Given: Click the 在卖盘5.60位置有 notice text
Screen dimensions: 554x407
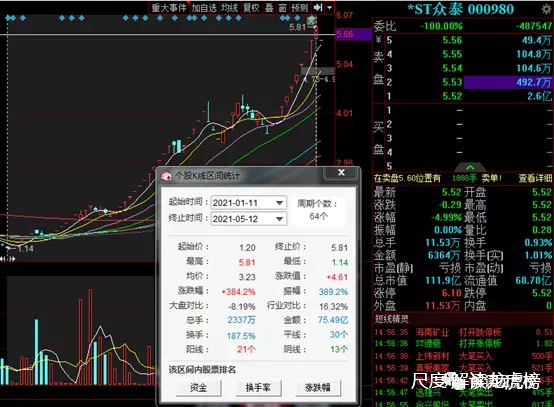Looking at the screenshot, I should [407, 178].
